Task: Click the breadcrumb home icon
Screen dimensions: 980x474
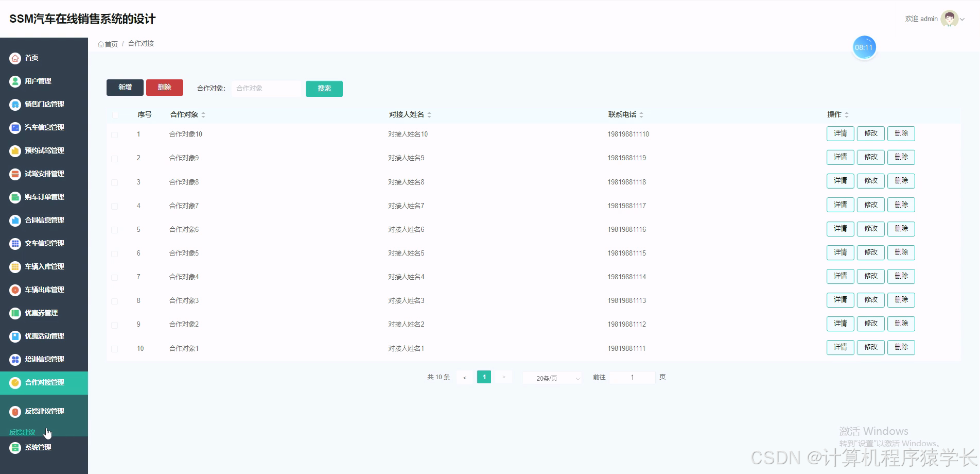Action: click(101, 44)
